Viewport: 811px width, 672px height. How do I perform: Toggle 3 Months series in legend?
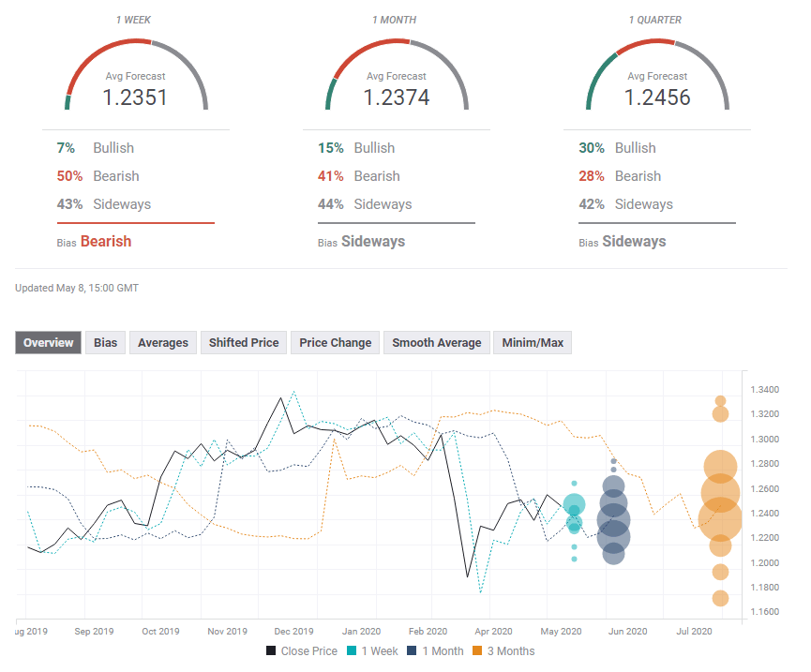pyautogui.click(x=503, y=651)
